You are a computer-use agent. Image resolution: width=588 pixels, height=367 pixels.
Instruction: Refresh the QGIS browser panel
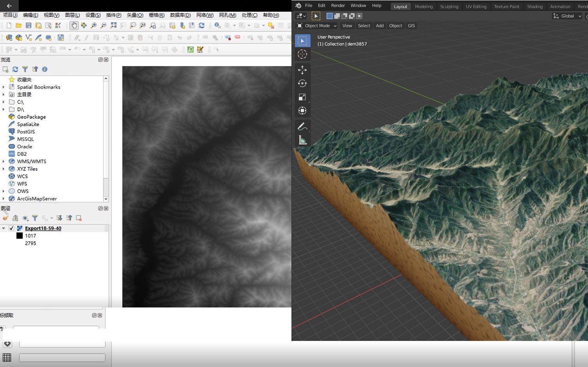[x=15, y=69]
